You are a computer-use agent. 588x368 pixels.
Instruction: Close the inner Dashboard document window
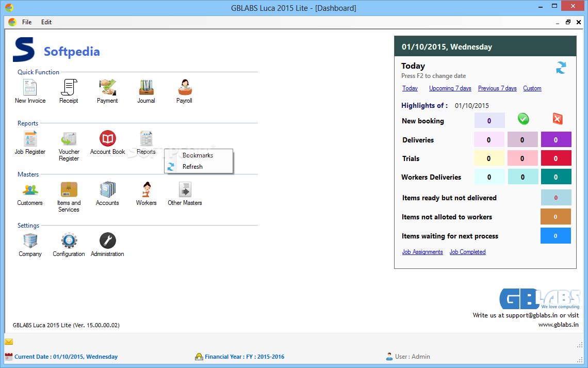click(579, 22)
